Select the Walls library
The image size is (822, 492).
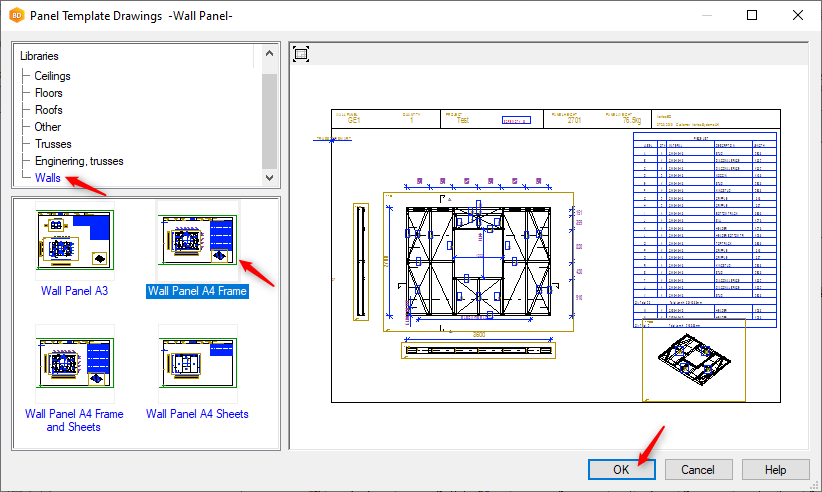[47, 178]
